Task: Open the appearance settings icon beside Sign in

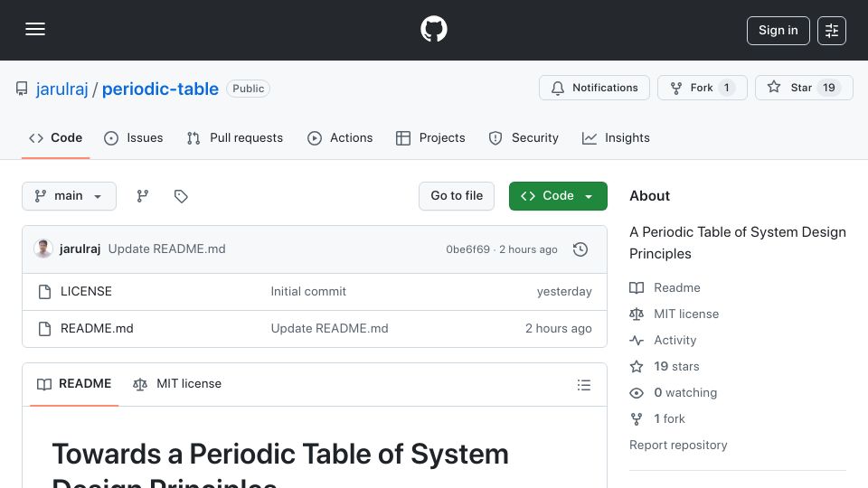Action: [832, 31]
